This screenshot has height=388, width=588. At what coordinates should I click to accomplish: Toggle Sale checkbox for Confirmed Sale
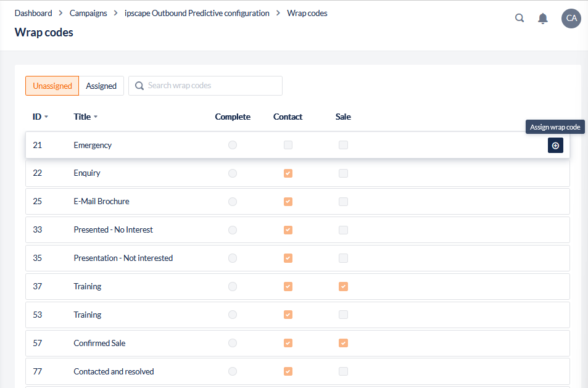click(x=344, y=343)
